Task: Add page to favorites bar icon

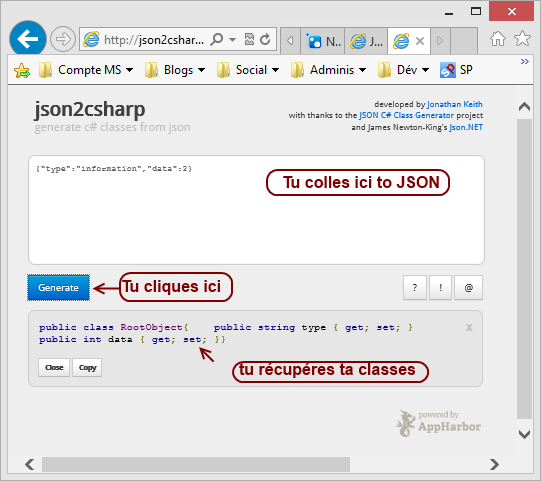Action: point(22,70)
